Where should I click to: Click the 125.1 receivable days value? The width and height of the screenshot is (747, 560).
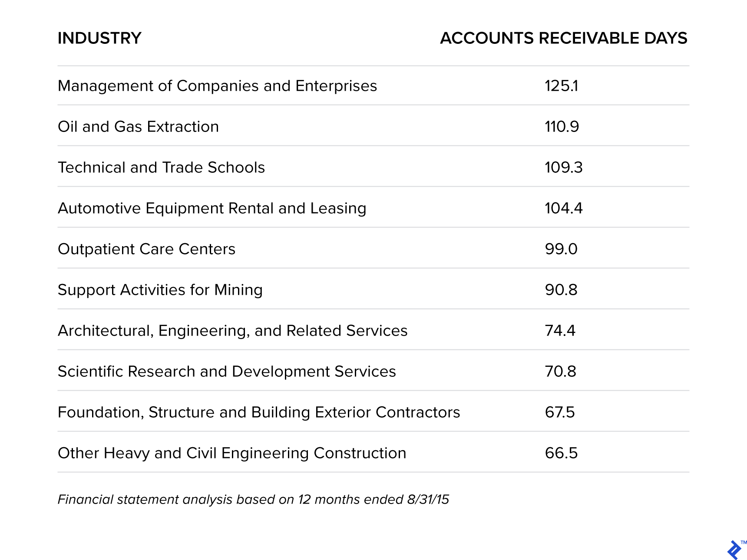[x=561, y=86]
